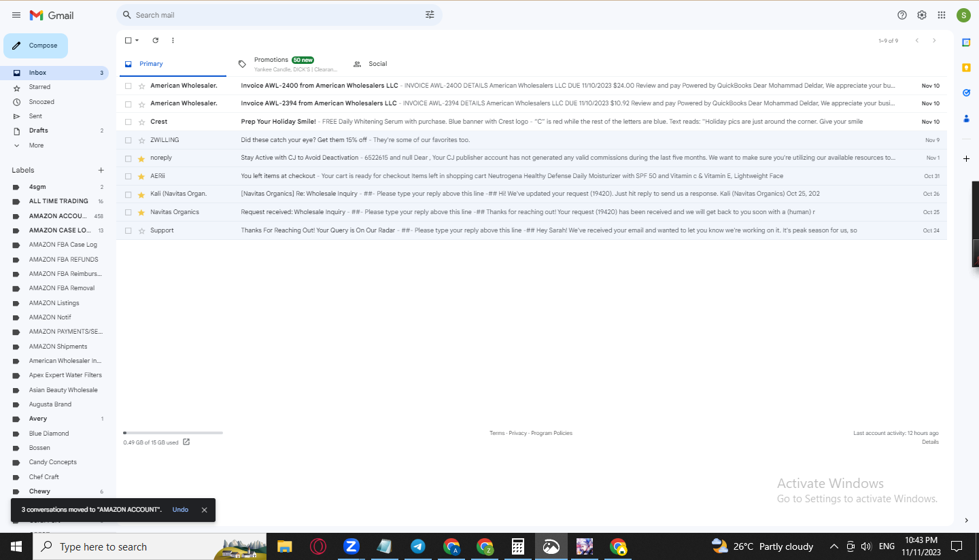The image size is (979, 560).
Task: Open the Terms link
Action: pos(497,433)
